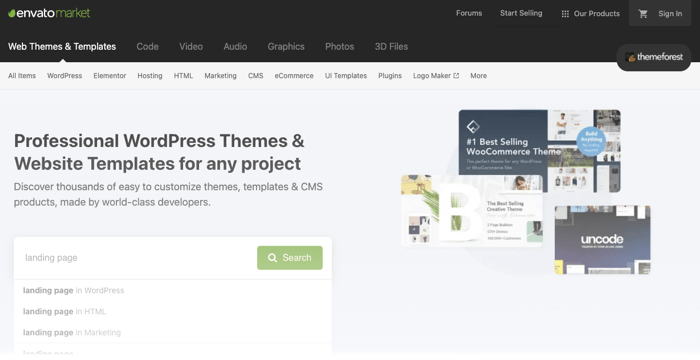The width and height of the screenshot is (700, 360).
Task: Switch to the Audio category
Action: [x=235, y=46]
